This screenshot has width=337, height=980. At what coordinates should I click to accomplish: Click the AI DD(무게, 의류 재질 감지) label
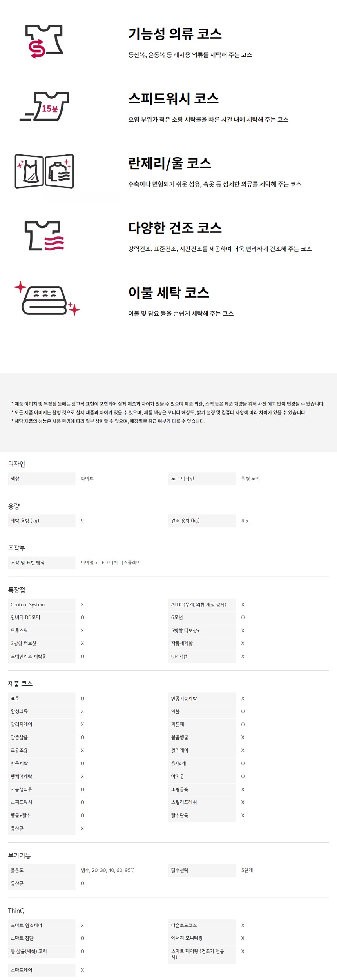click(x=202, y=604)
